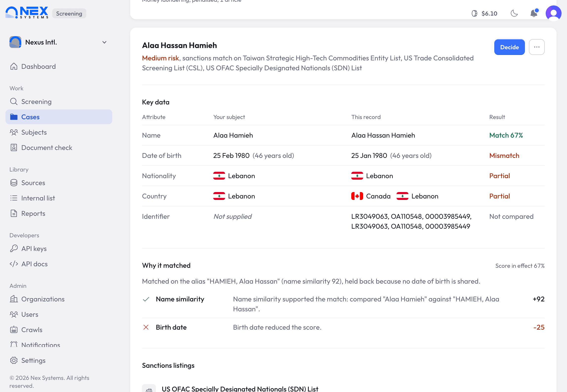Image resolution: width=567 pixels, height=392 pixels.
Task: Go to the Notifications admin menu item
Action: (59, 345)
